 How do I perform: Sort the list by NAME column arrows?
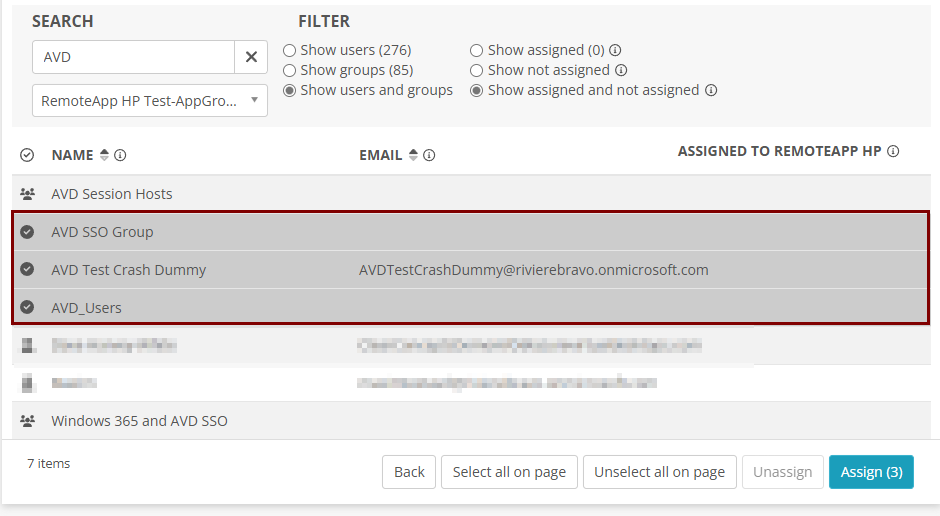[104, 155]
